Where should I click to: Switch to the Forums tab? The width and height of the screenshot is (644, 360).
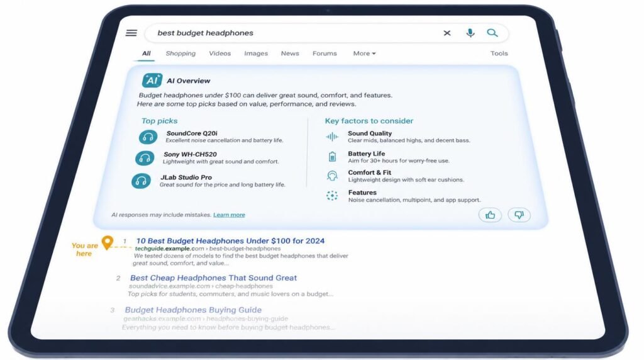pos(325,53)
